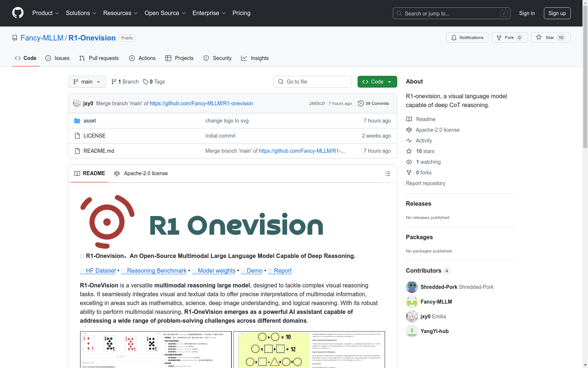This screenshot has height=368, width=588.
Task: Click Report repository link
Action: pos(426,183)
